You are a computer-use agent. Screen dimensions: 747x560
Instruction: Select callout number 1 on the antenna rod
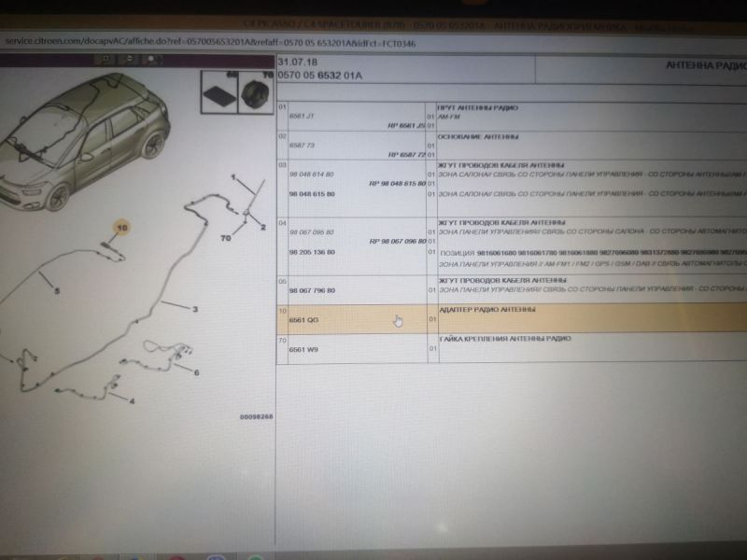(233, 176)
